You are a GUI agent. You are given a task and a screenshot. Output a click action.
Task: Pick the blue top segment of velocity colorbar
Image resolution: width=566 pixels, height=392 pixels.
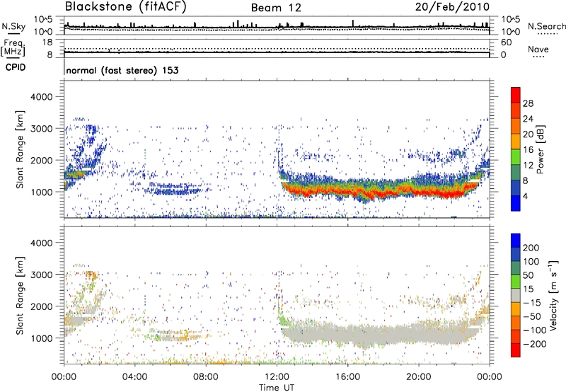(516, 241)
